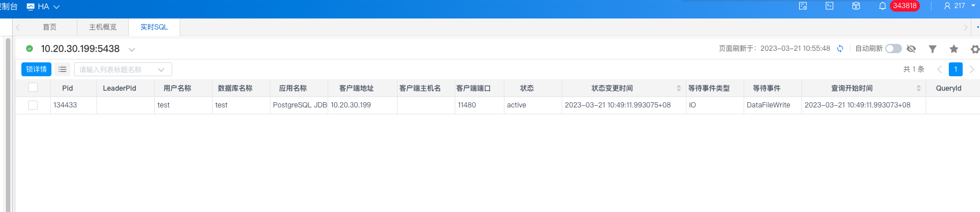980x212 pixels.
Task: Toggle the 自动刷新 auto refresh switch
Action: click(893, 49)
